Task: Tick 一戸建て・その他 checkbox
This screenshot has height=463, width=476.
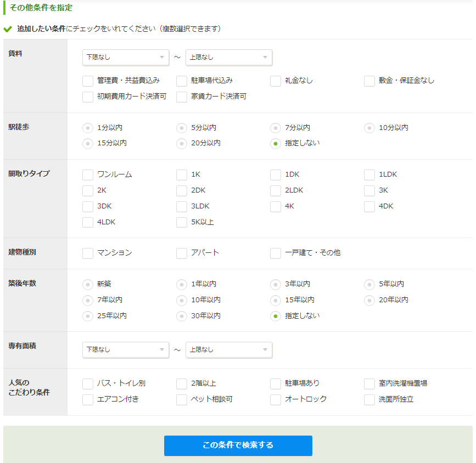Action: pyautogui.click(x=276, y=253)
